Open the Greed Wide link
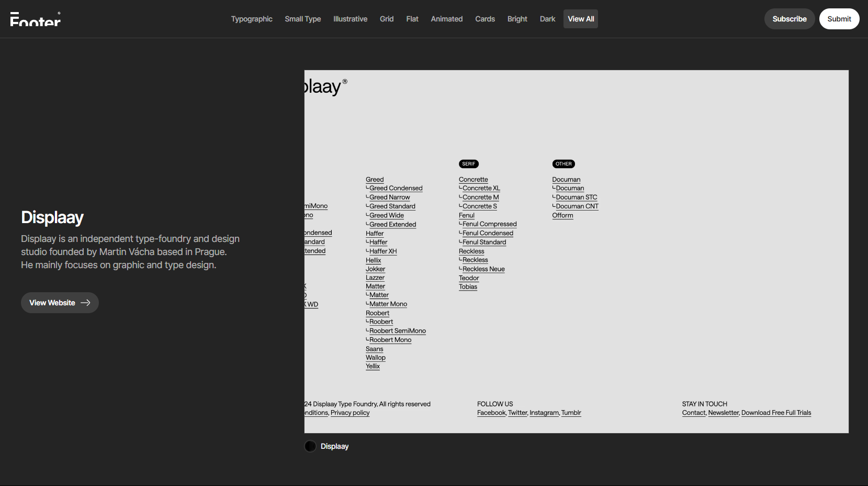 tap(387, 215)
